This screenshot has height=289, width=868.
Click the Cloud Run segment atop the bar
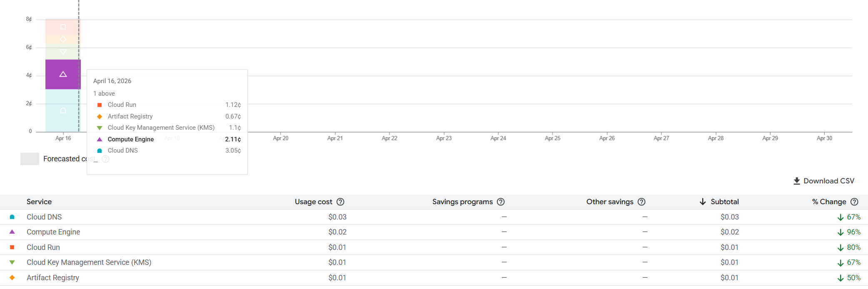(x=62, y=27)
